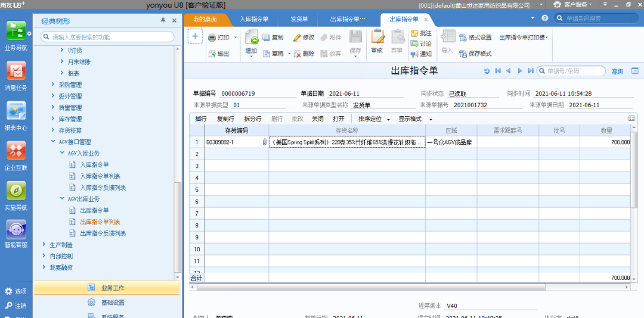644x318 pixels.
Task: Click the grid horizontal scrollbar
Action: point(371,287)
